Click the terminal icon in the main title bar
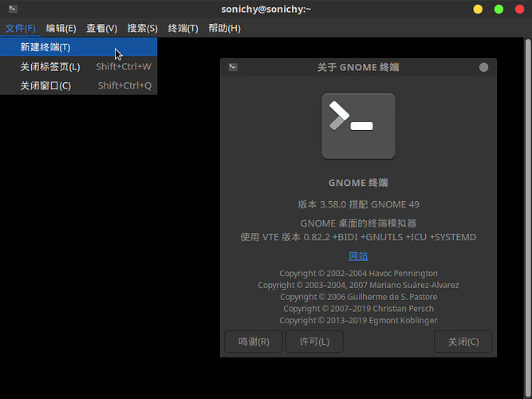This screenshot has width=532, height=399. pyautogui.click(x=13, y=9)
